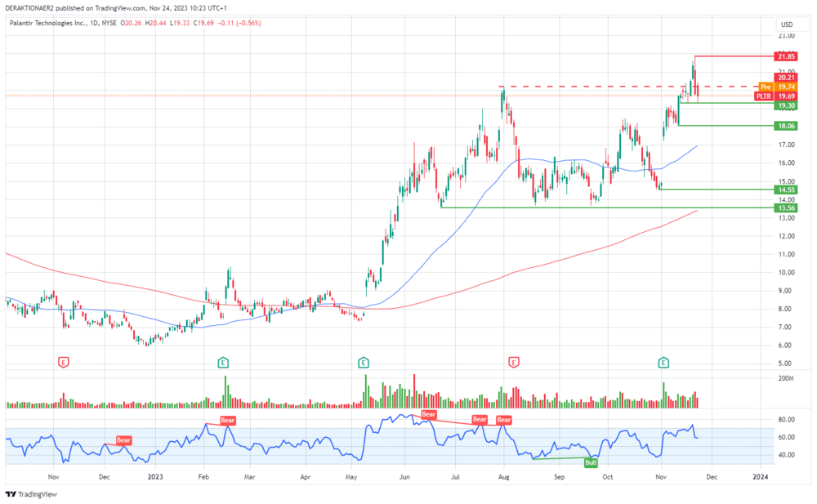This screenshot has height=504, width=817.
Task: Click the 200M volume scale label
Action: coord(786,378)
